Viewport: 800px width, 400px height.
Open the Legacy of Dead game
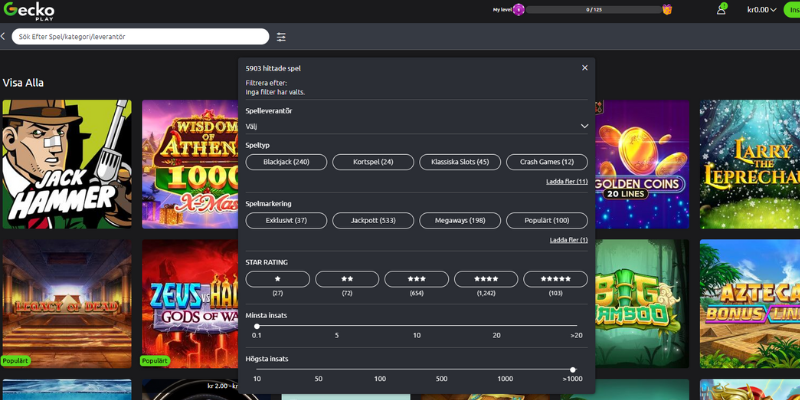pyautogui.click(x=67, y=304)
